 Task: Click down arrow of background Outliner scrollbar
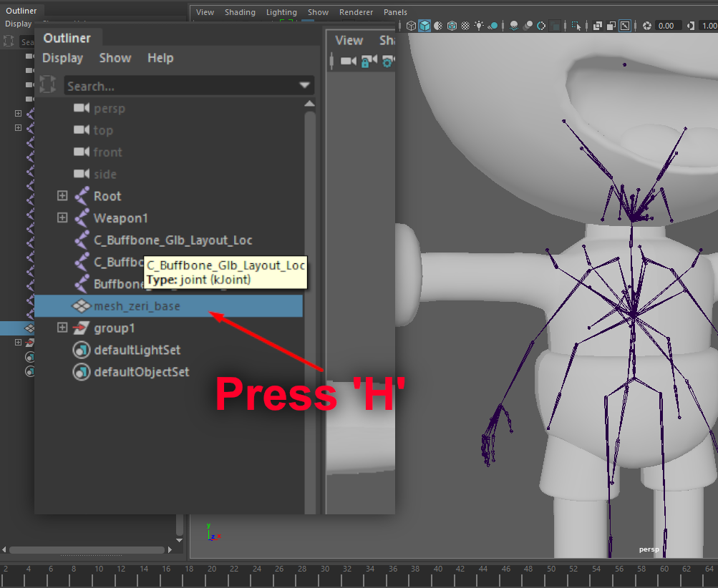coord(180,540)
